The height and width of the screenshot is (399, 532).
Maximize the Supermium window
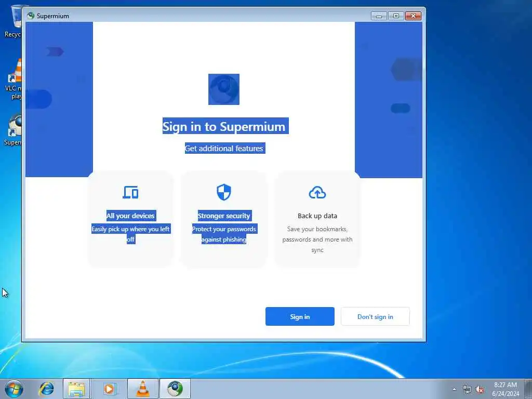395,16
